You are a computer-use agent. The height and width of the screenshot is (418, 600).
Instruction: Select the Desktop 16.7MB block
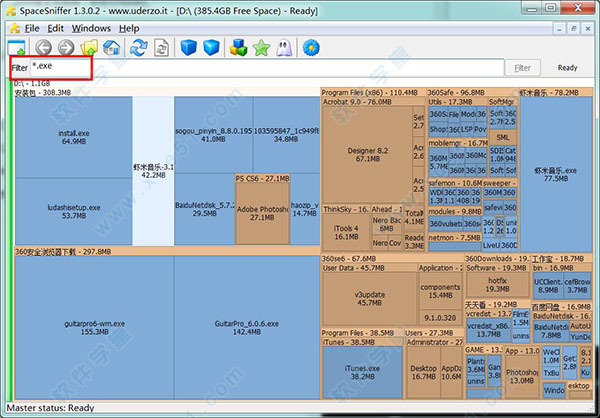424,372
